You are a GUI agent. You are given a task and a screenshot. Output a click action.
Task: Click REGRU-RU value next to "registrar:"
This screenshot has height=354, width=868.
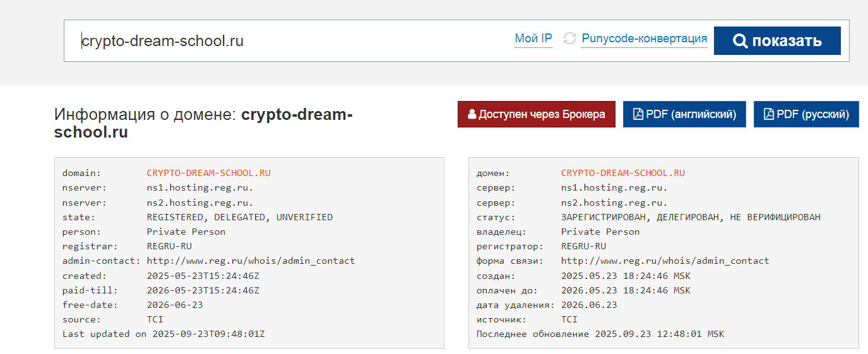pos(169,246)
